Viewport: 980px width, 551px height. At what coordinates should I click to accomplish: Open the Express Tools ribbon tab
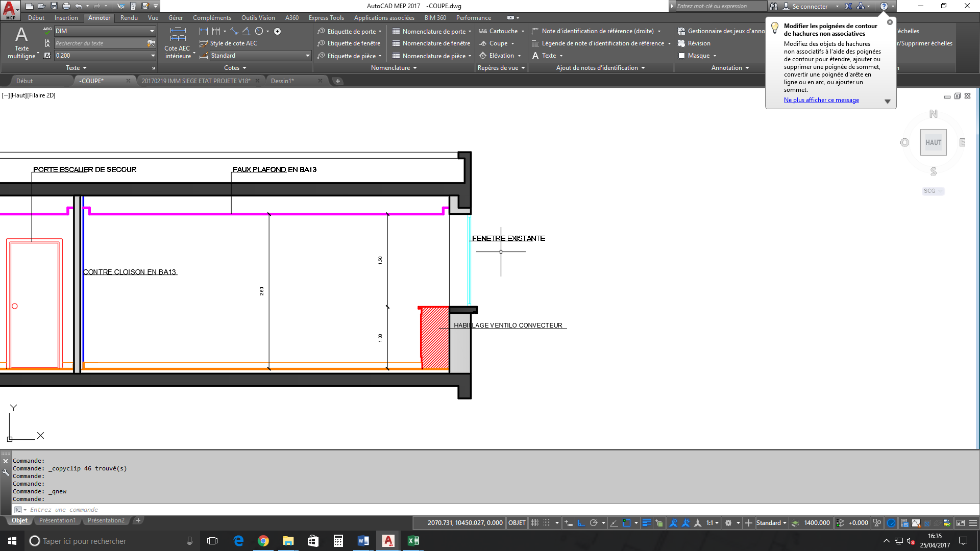click(326, 18)
